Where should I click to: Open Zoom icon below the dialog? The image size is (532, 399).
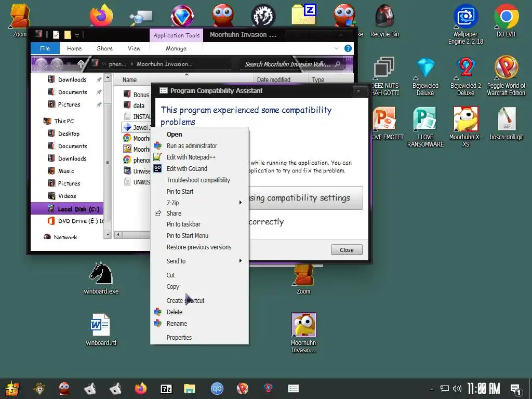coord(303,280)
